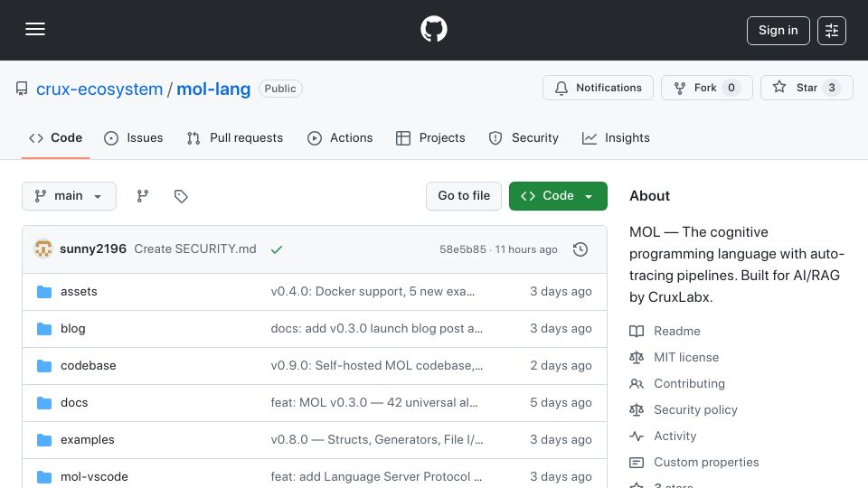View branches via branch icon
This screenshot has height=488, width=868.
pos(143,196)
